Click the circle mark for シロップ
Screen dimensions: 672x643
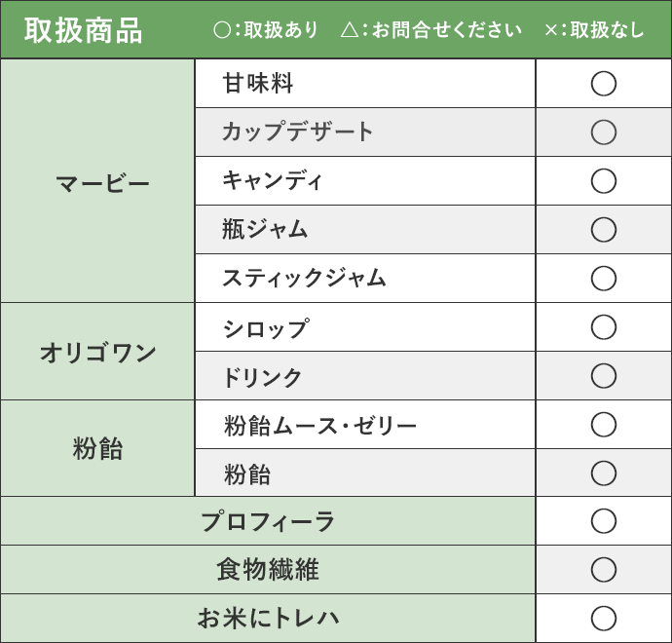coord(604,327)
